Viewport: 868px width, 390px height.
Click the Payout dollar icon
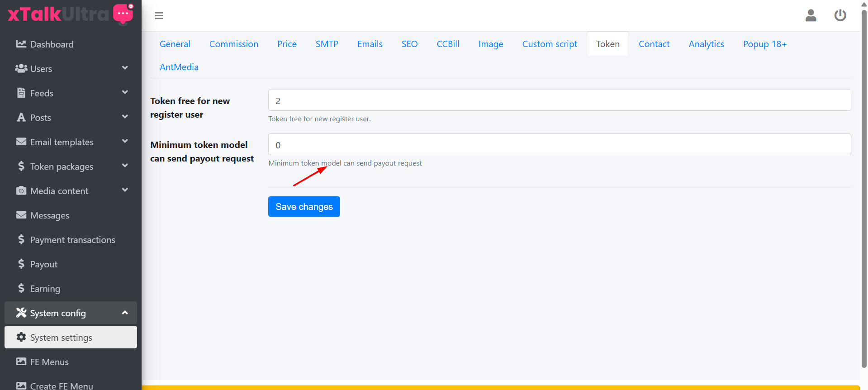point(21,264)
